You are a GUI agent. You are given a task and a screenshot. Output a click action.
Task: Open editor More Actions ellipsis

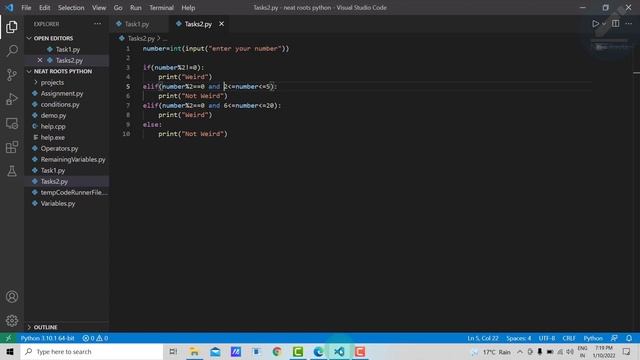(629, 24)
